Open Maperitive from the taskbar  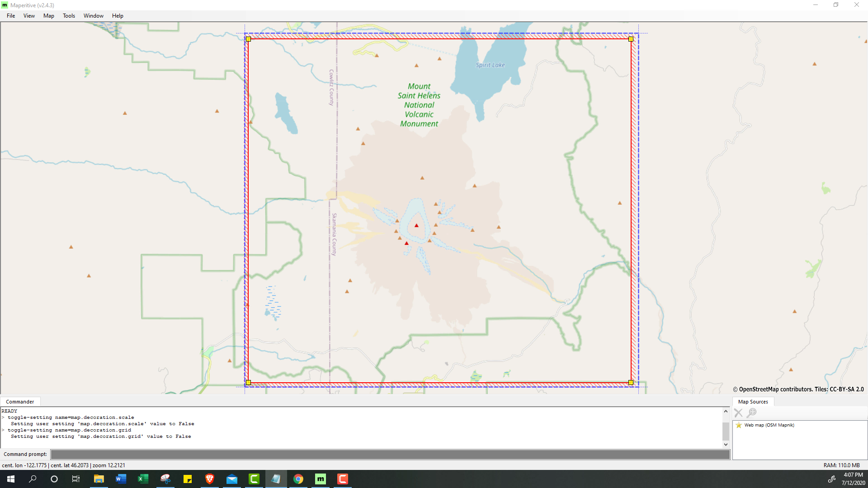point(321,479)
